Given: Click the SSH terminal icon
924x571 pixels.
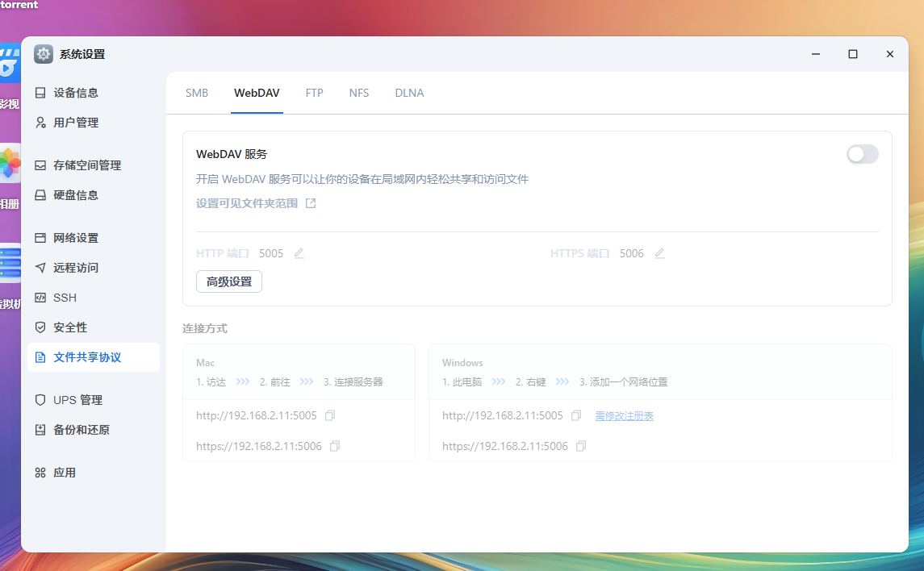Looking at the screenshot, I should [40, 298].
